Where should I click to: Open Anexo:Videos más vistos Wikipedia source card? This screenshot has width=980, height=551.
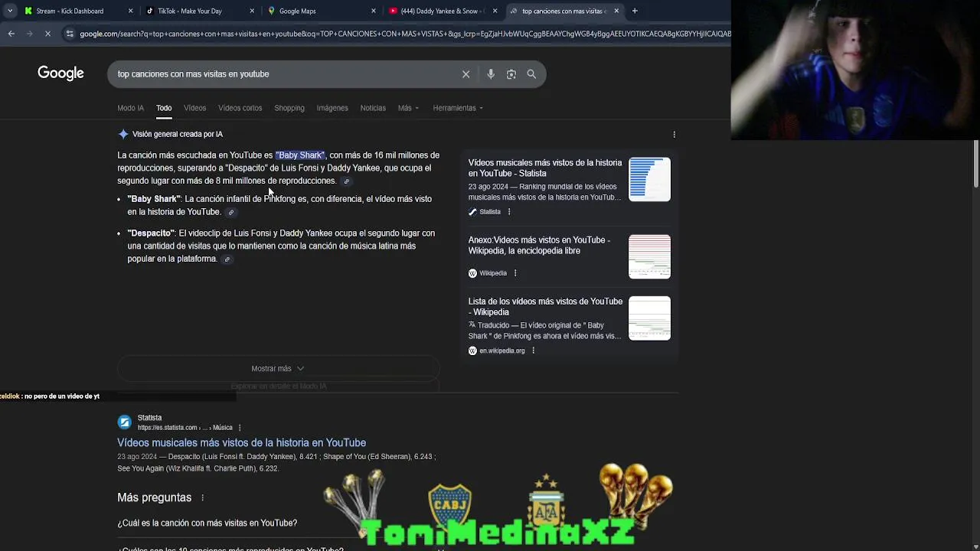pyautogui.click(x=539, y=246)
